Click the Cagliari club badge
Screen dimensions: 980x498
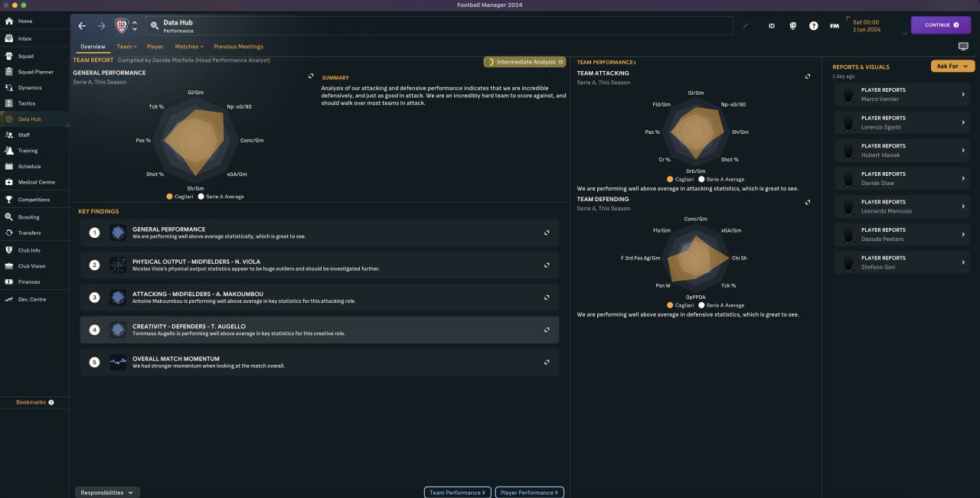pyautogui.click(x=121, y=26)
